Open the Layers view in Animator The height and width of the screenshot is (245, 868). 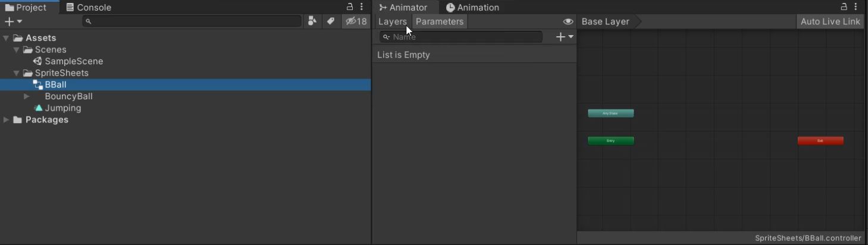[392, 21]
